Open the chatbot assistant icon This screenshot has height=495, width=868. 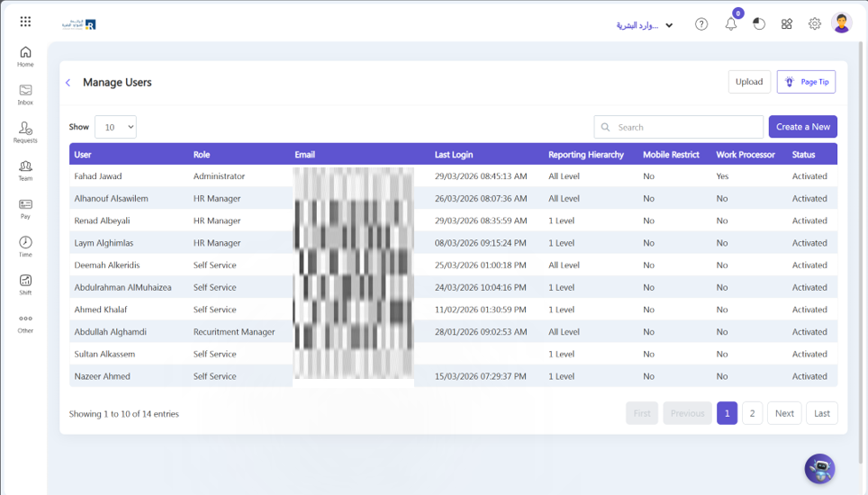point(819,469)
